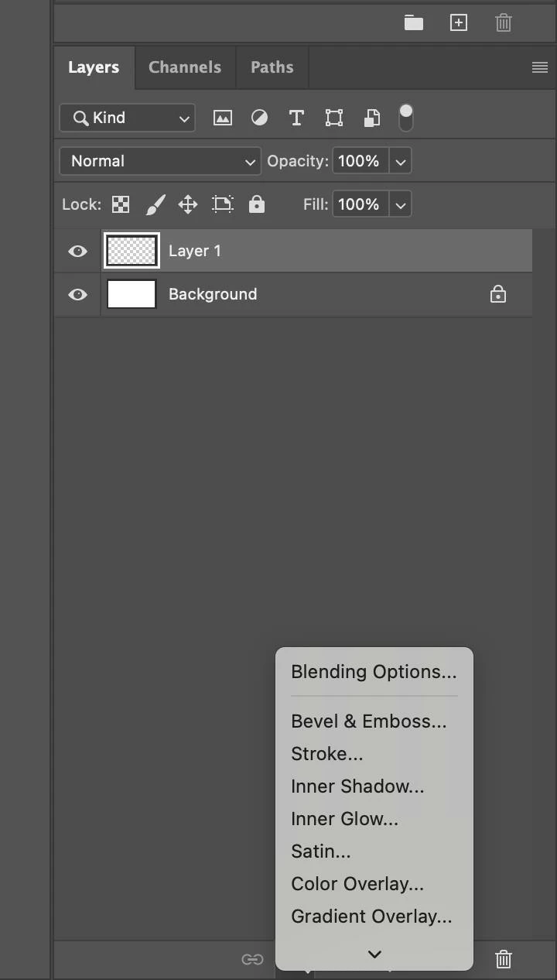
Task: Hide Layer 1 using its eye icon
Action: (77, 251)
